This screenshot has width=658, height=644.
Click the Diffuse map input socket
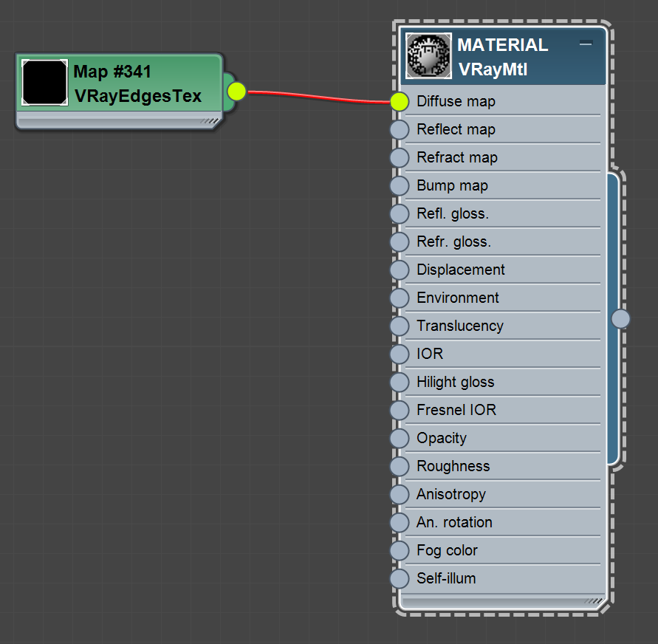[x=399, y=101]
